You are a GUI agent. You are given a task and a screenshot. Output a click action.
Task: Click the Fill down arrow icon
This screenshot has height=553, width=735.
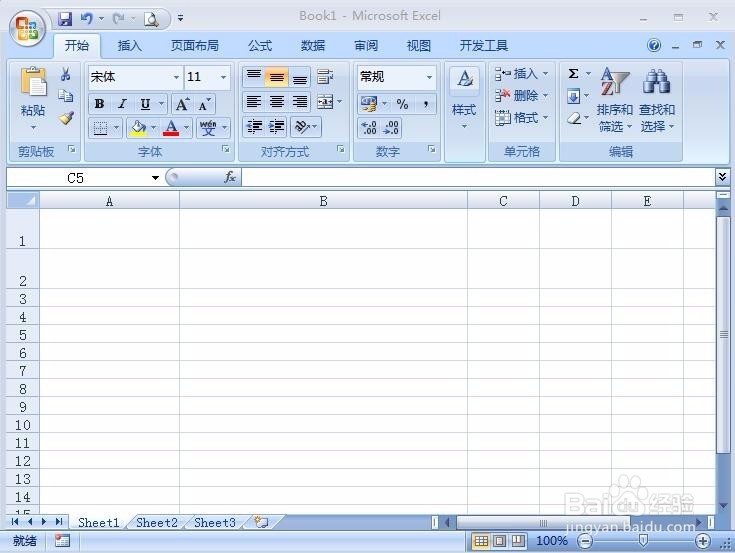[x=573, y=97]
